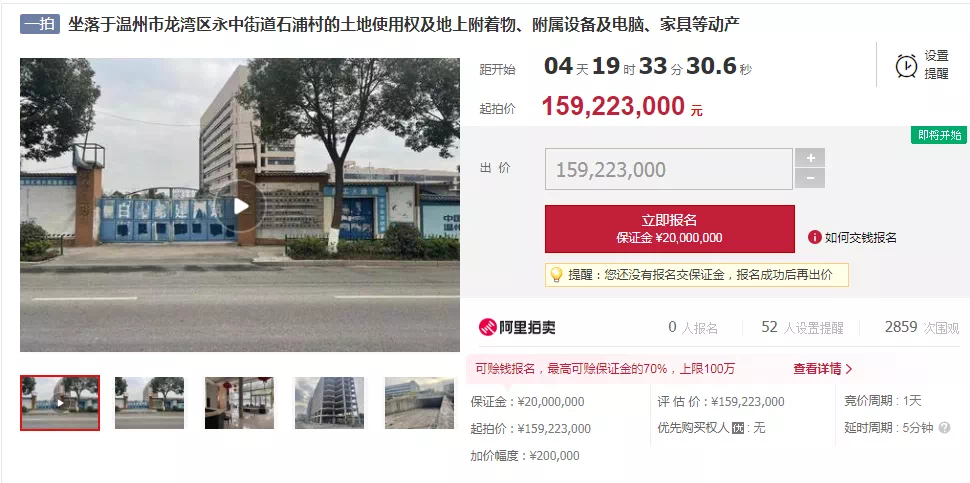Click the bid price input field
The image size is (970, 483).
668,169
